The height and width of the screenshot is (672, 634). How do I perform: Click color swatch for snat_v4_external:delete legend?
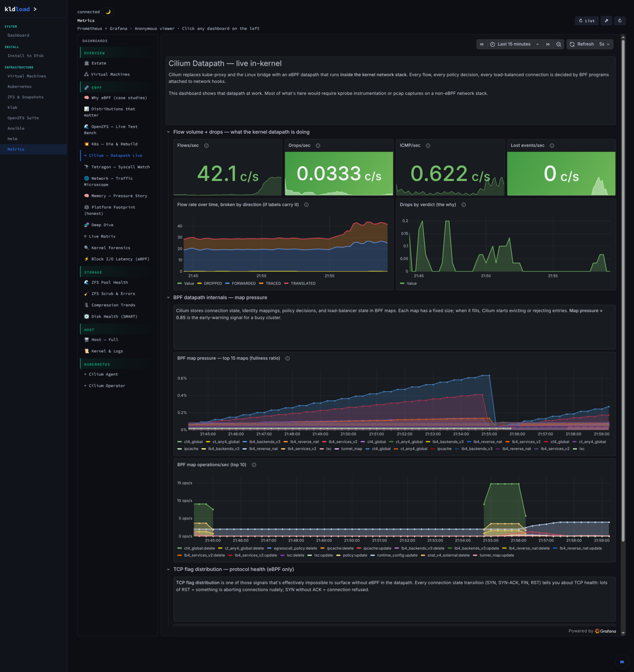point(423,556)
